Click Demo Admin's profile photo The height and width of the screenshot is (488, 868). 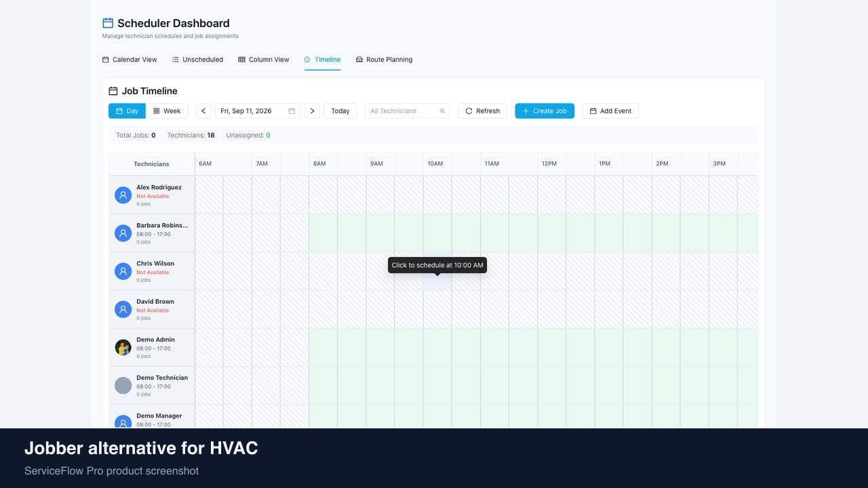(123, 348)
